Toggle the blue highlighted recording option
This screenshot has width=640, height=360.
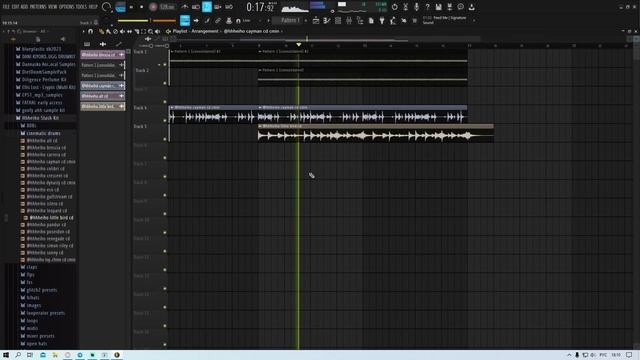[x=207, y=7]
